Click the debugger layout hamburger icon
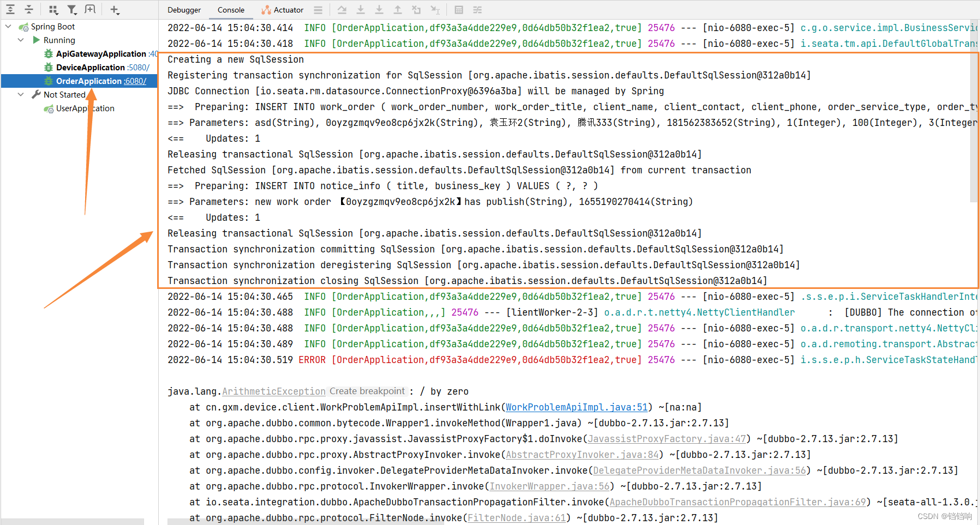The image size is (980, 525). click(318, 10)
